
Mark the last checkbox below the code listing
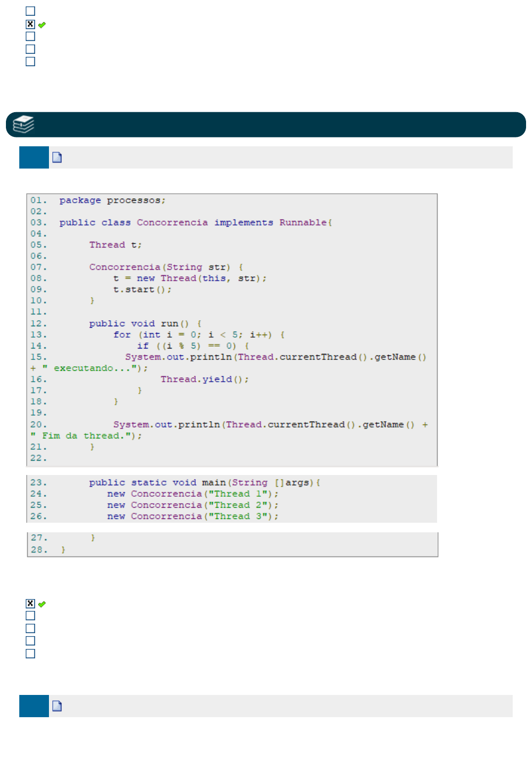(x=31, y=654)
